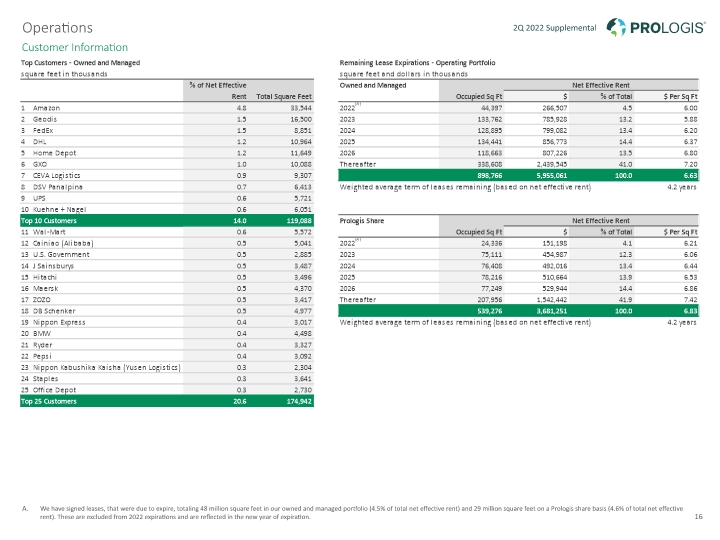Screen dimensions: 720x540
Task: Click Owned and Managed per sq ft total 6.63
Action: [x=690, y=175]
